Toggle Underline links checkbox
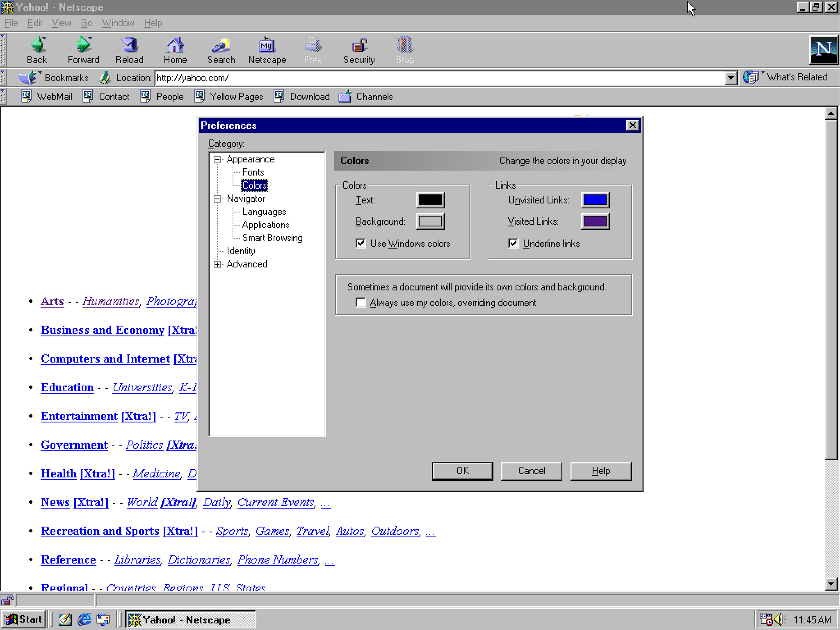Image resolution: width=840 pixels, height=630 pixels. [513, 243]
